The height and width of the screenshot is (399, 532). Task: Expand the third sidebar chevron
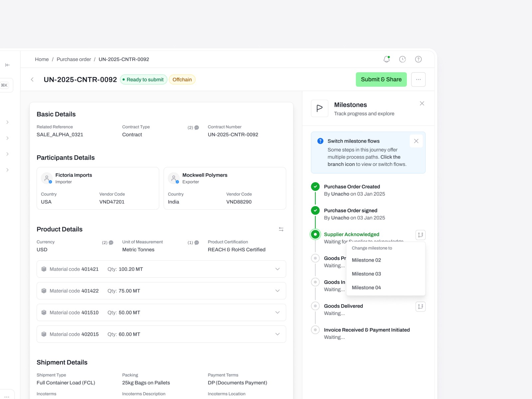pos(7,154)
